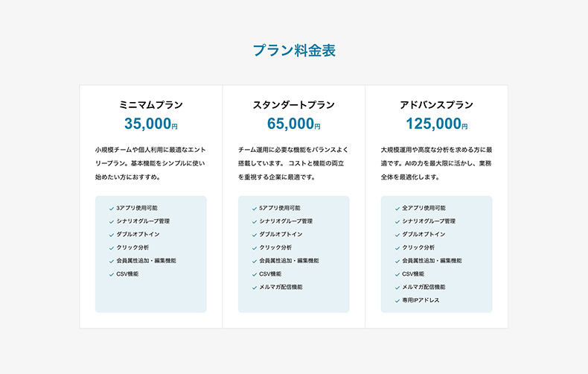Click the ミニマムプラン CSV機能 checkmark icon
This screenshot has height=374, width=588.
(x=111, y=274)
